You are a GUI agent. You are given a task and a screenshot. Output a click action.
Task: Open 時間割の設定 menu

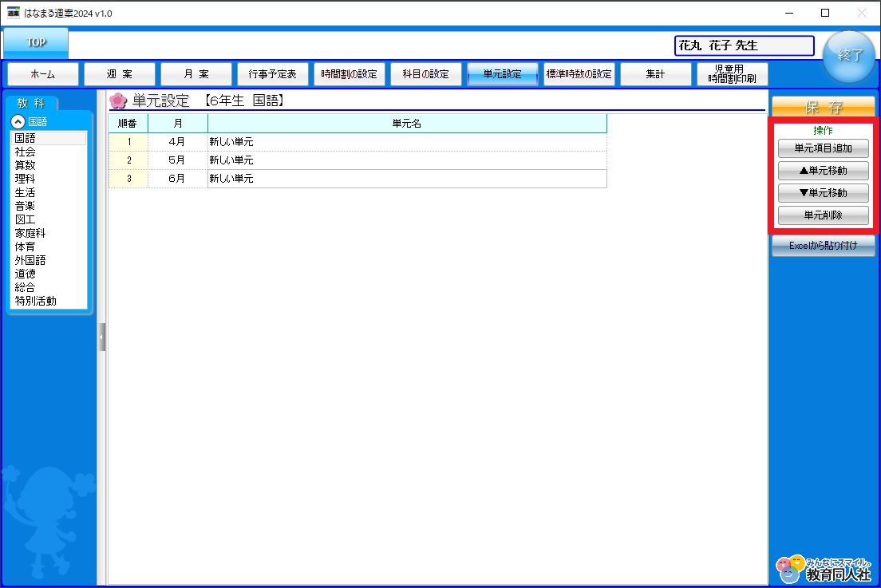point(349,74)
